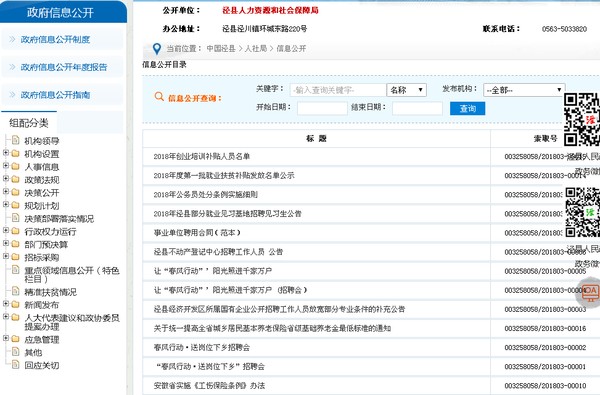This screenshot has width=600, height=395.
Task: Open the 发布机构 --全部-- dropdown
Action: [524, 90]
